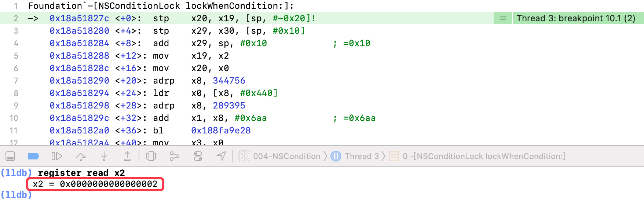
Task: Open the Debug Memory Graph tool
Action: point(175,157)
